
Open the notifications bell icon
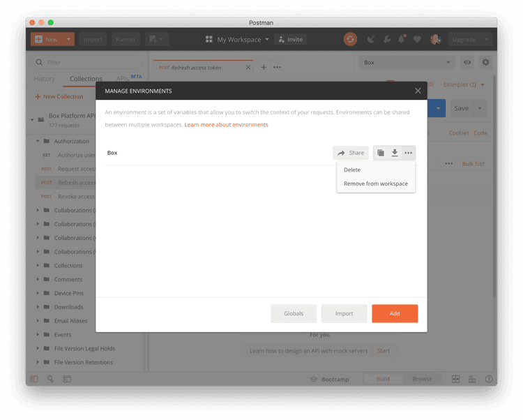click(402, 39)
